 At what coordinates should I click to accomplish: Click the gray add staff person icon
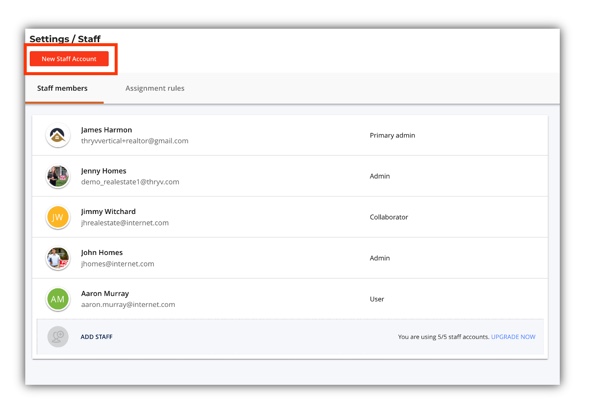58,337
